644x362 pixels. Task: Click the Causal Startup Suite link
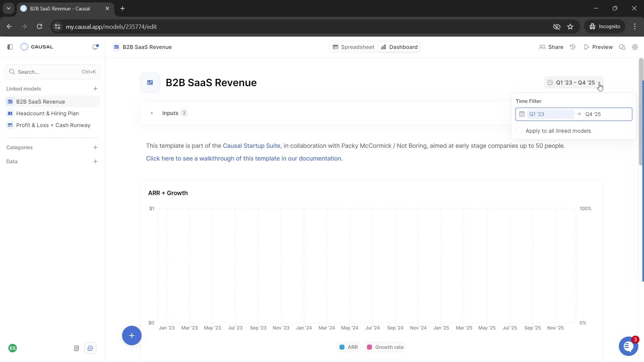click(x=252, y=145)
